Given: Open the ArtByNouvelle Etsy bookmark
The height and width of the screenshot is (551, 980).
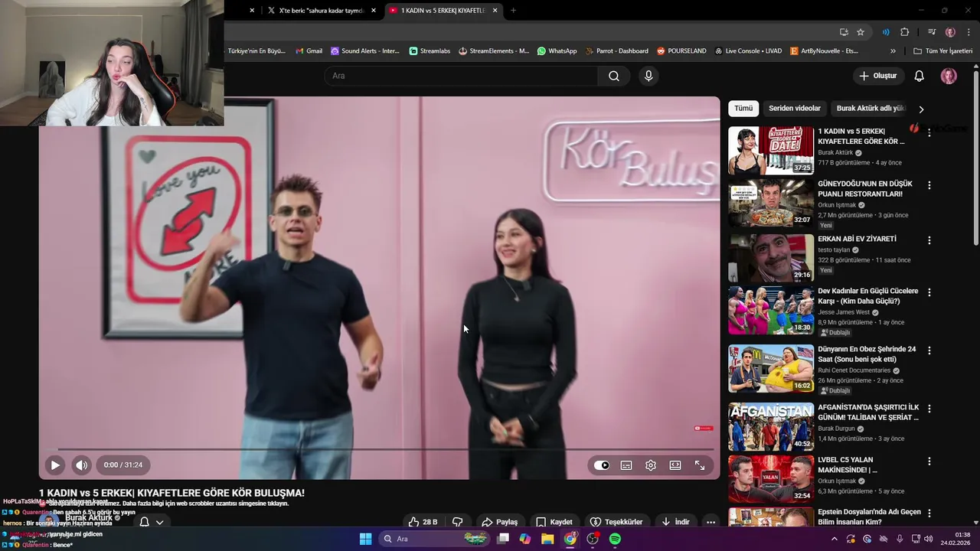Looking at the screenshot, I should click(x=823, y=51).
